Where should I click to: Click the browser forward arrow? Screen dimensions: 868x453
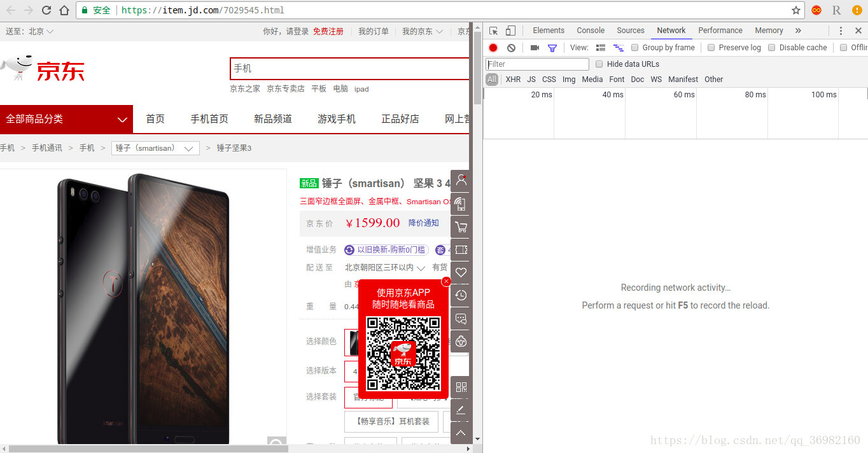(29, 10)
